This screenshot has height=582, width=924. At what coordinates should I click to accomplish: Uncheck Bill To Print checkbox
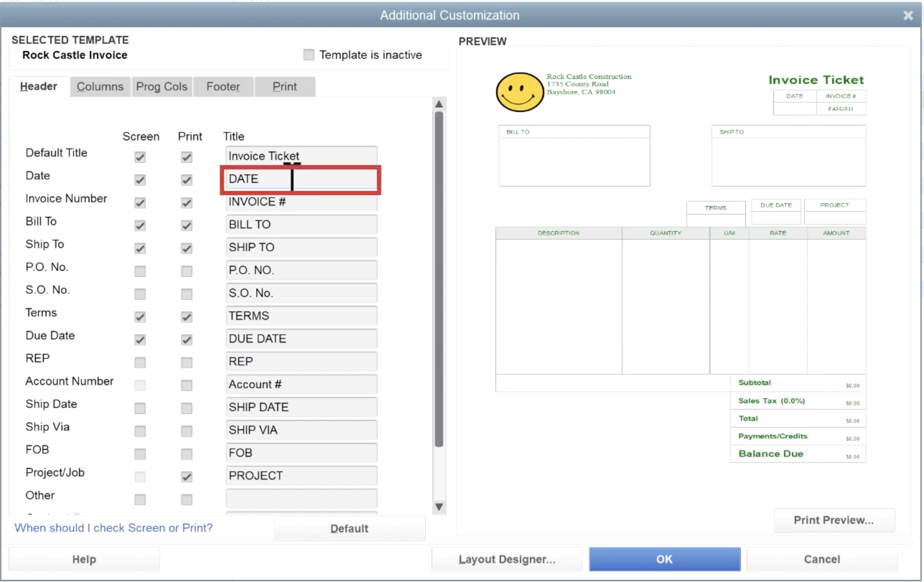coord(187,226)
